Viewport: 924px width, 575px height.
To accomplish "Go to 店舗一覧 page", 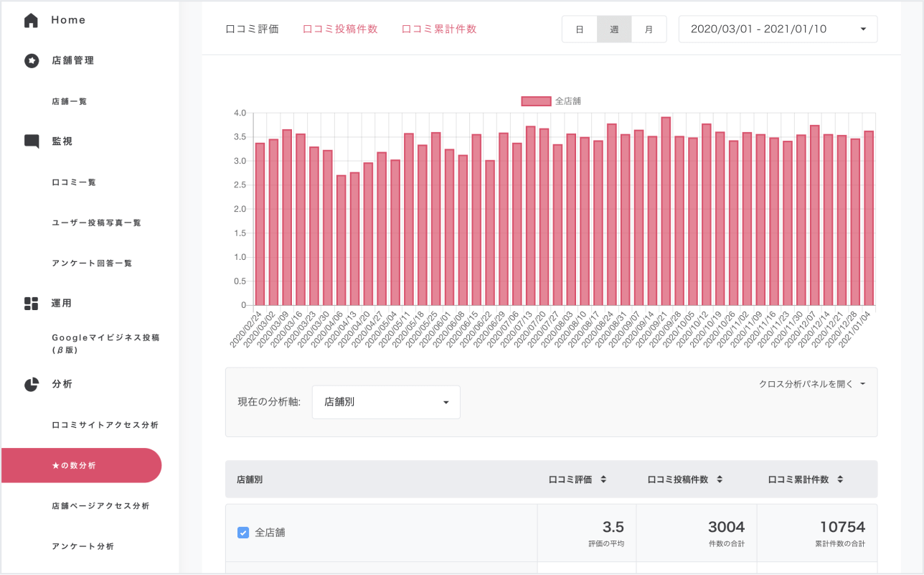I will (x=69, y=102).
